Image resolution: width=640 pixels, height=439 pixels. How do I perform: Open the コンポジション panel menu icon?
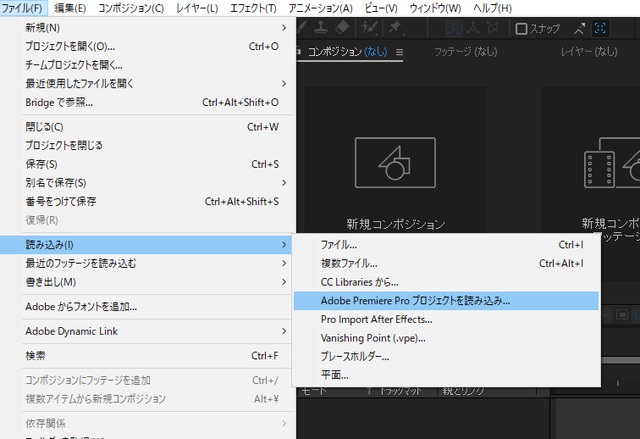click(x=399, y=52)
